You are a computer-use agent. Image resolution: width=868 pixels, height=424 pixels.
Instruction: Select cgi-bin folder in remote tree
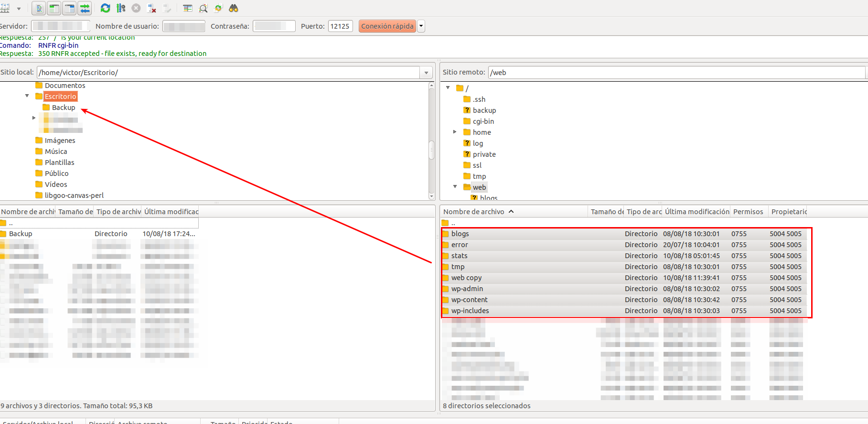[x=483, y=121]
